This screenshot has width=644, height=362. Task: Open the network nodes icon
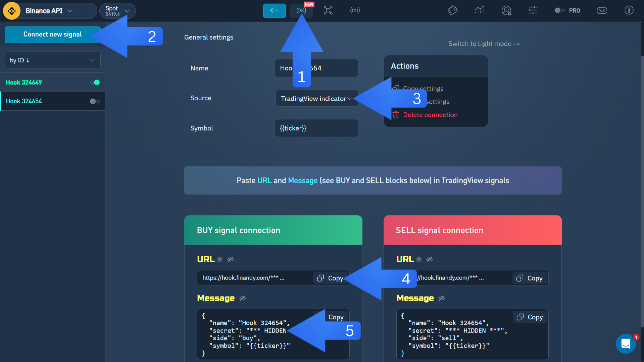[328, 10]
